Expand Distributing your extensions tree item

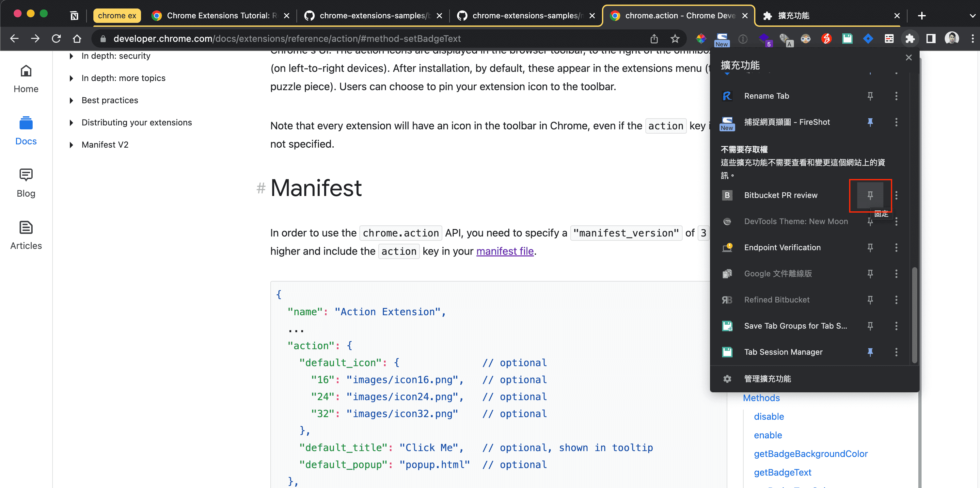click(x=71, y=122)
